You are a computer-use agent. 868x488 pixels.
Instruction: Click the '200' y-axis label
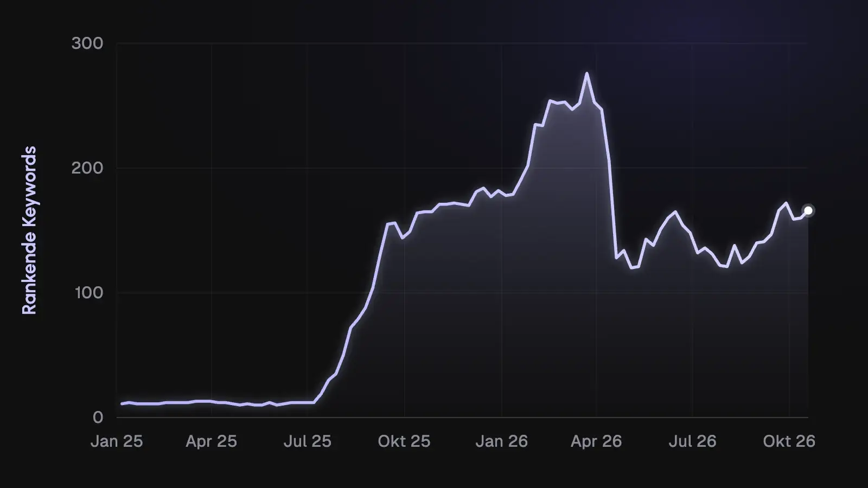point(87,168)
